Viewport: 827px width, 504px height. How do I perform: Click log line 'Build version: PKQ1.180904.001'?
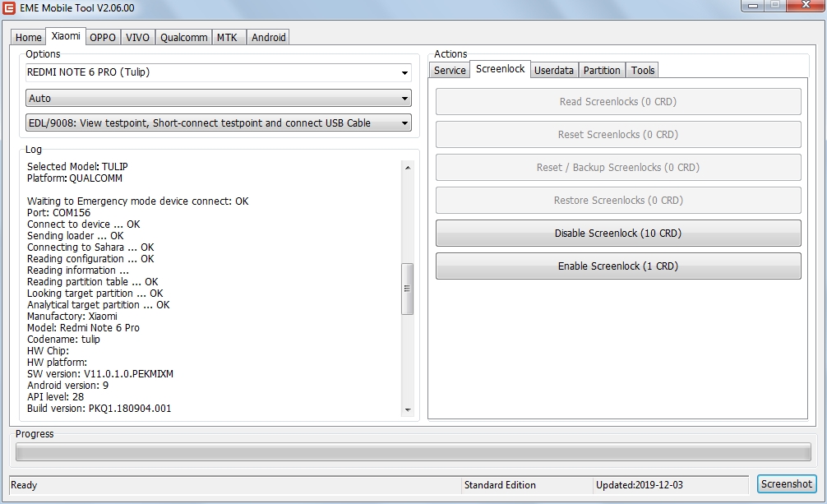point(99,409)
